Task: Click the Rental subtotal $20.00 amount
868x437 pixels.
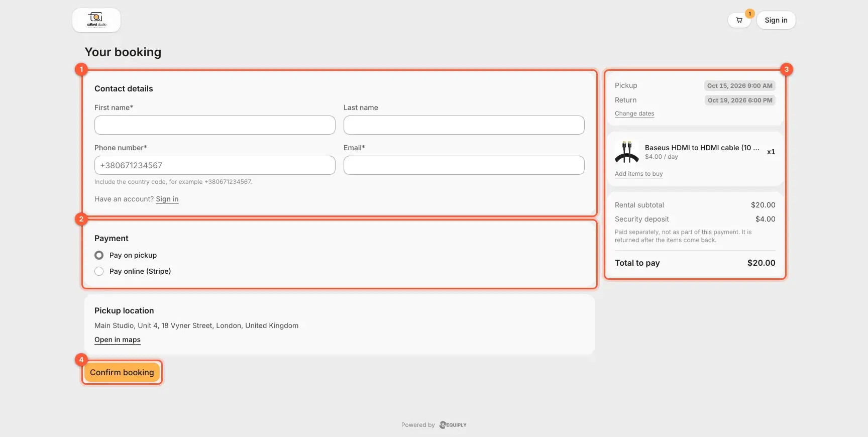Action: click(763, 205)
